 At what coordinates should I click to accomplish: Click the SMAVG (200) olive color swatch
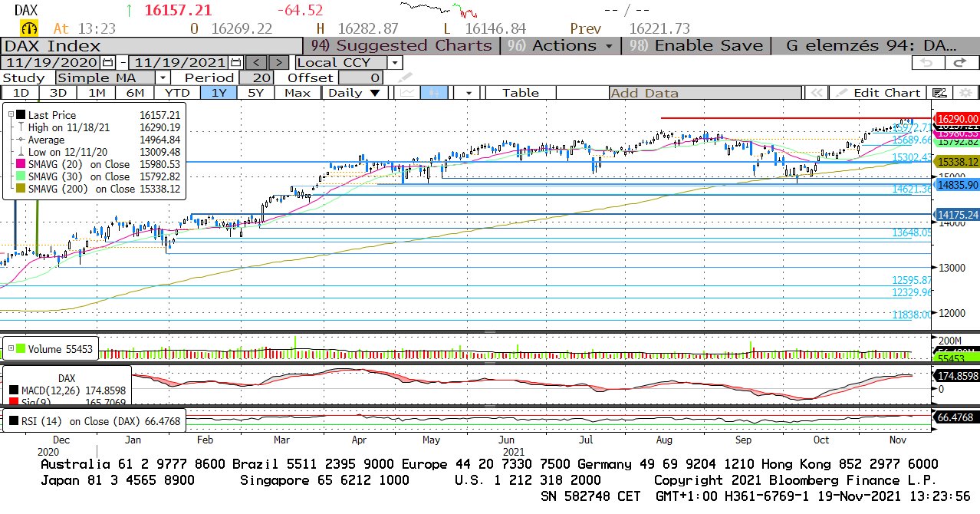point(21,189)
